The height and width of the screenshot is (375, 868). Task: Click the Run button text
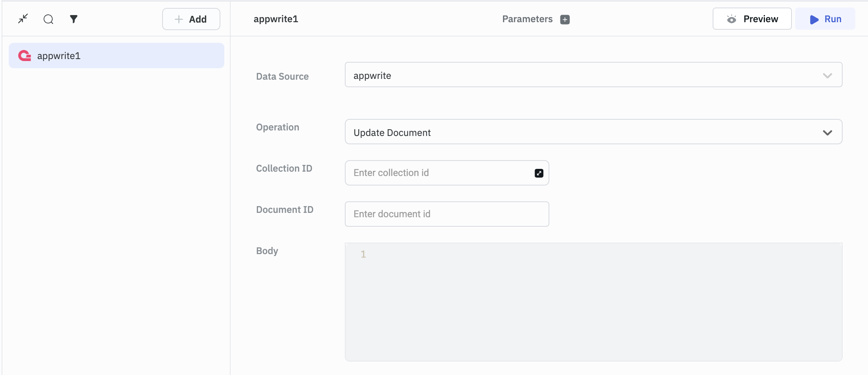(833, 19)
